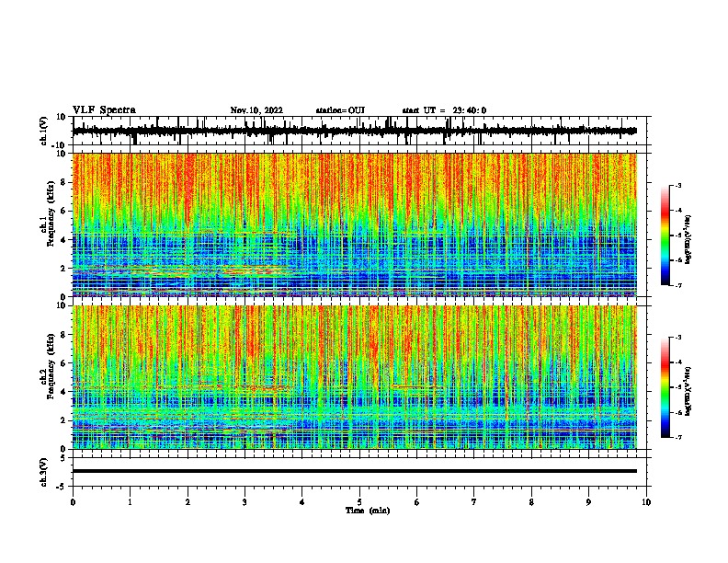Screen dimensions: 728x563
Task: Click the "-7" tick on ch.1 colorbar
Action: 677,285
